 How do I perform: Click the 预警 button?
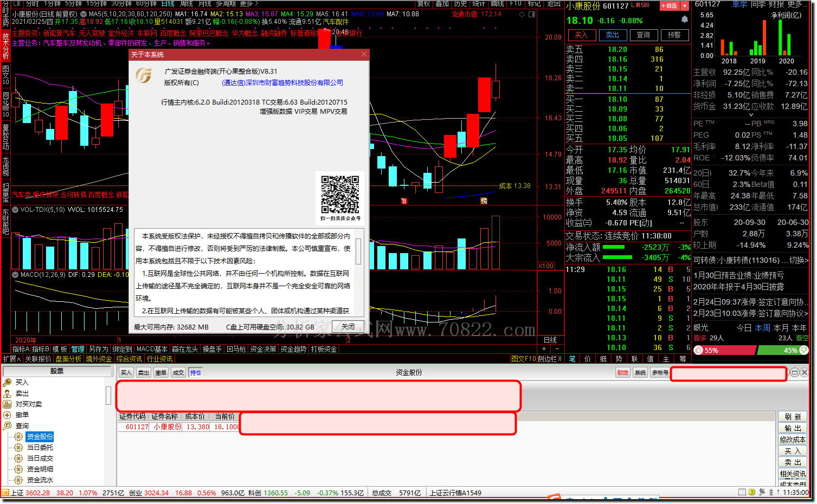(x=674, y=35)
